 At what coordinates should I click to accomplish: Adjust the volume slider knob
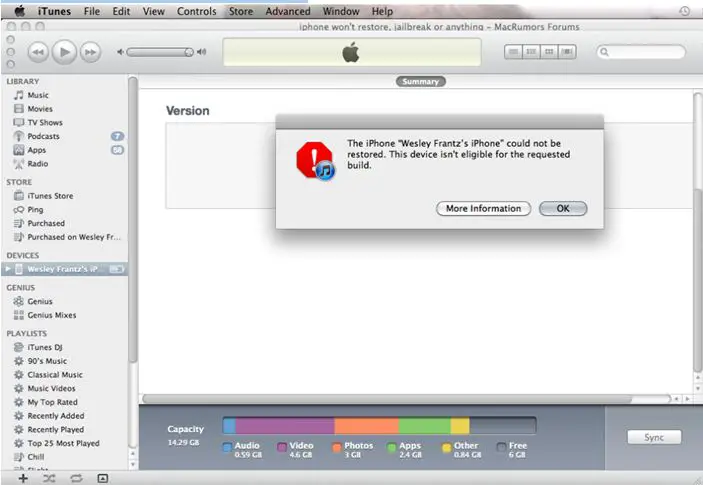[x=189, y=52]
